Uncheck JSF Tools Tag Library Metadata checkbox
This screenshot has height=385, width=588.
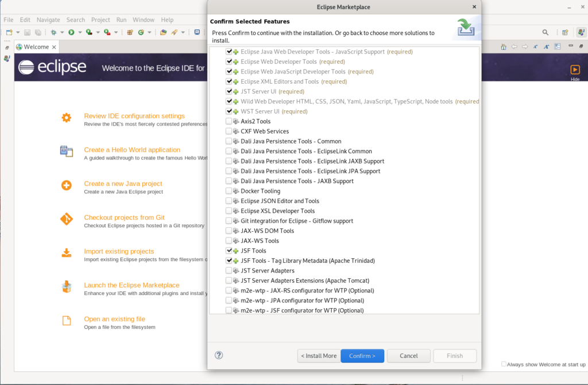pyautogui.click(x=229, y=260)
